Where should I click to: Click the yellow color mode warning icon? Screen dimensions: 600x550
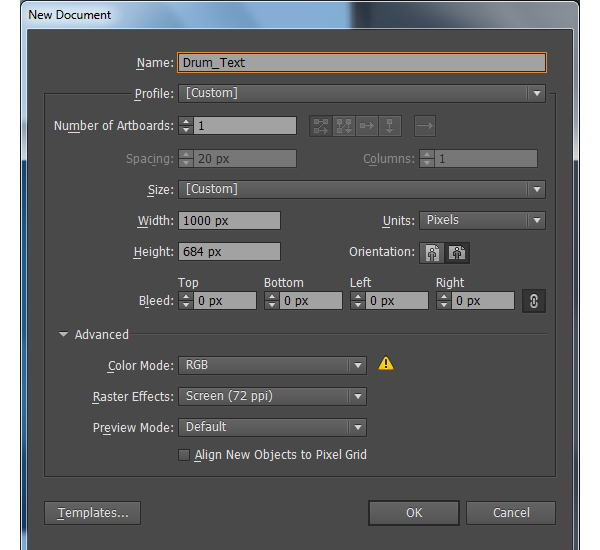(386, 363)
